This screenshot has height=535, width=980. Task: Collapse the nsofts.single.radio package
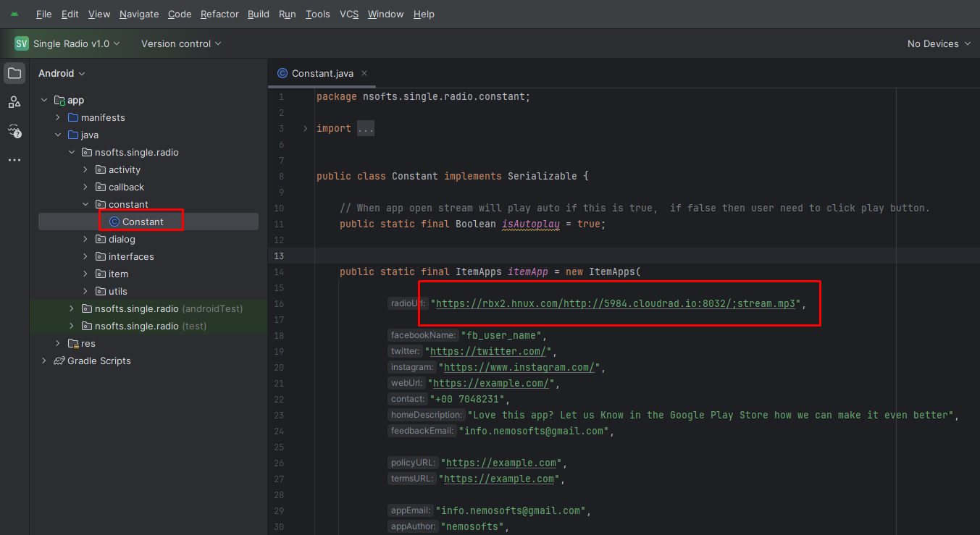click(x=72, y=152)
